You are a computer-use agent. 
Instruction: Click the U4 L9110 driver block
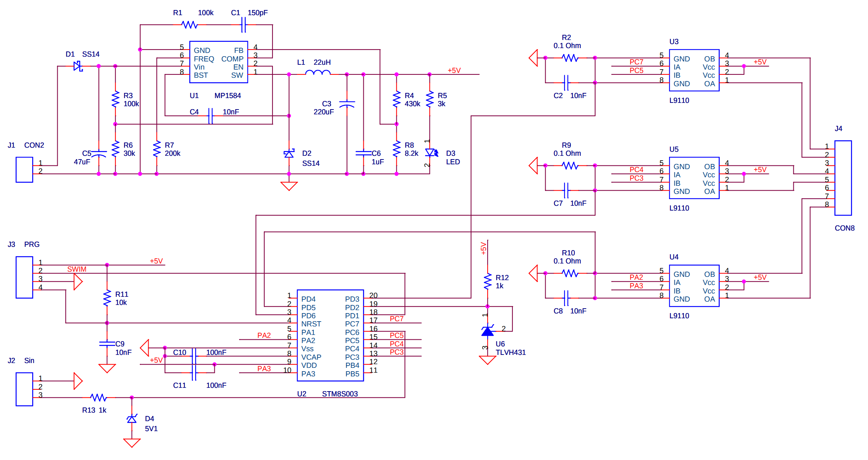[694, 286]
